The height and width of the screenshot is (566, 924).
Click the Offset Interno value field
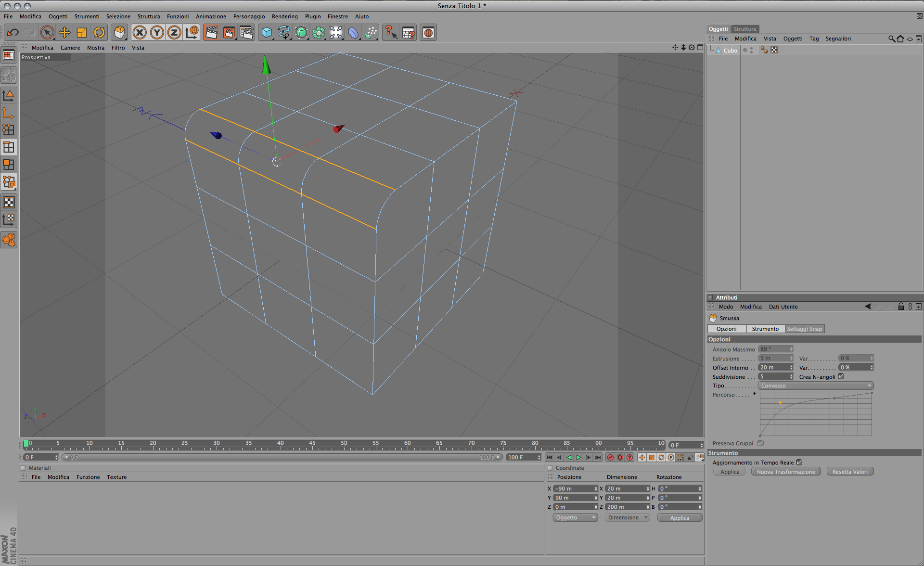point(775,367)
